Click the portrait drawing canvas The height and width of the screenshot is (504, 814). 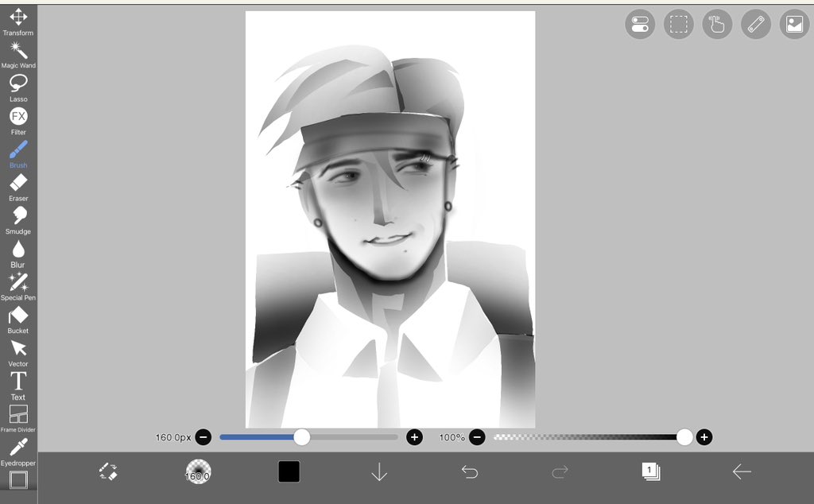tap(390, 219)
